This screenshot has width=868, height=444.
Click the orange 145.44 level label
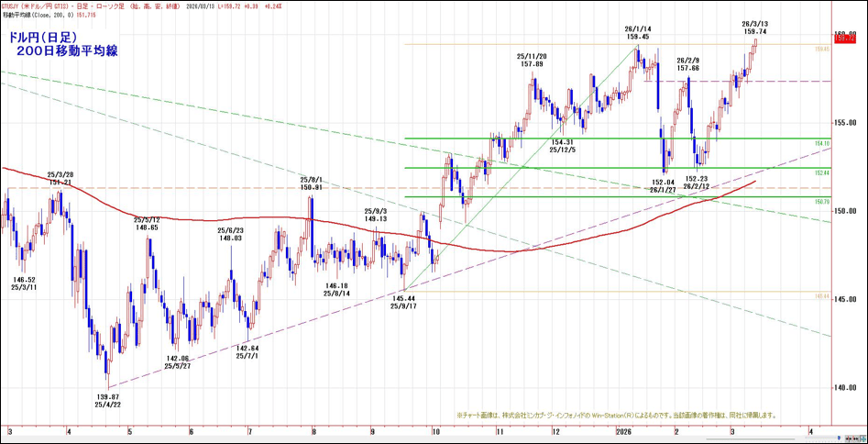[x=821, y=296]
